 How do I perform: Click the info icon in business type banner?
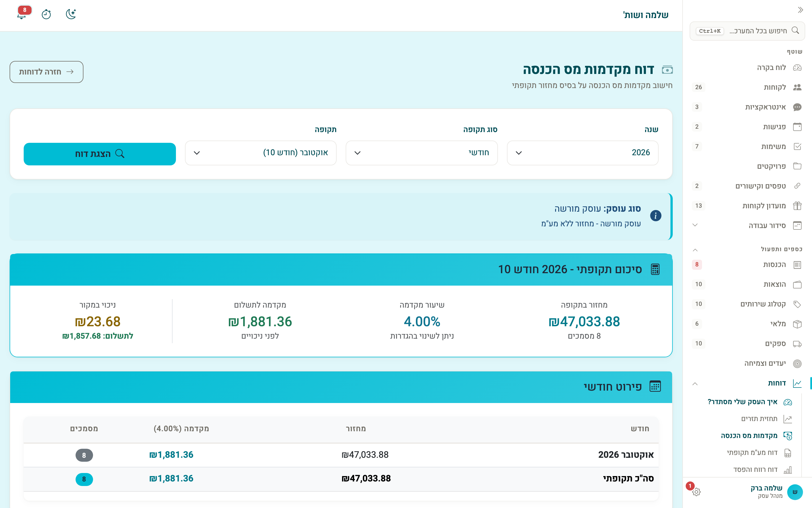click(x=655, y=216)
